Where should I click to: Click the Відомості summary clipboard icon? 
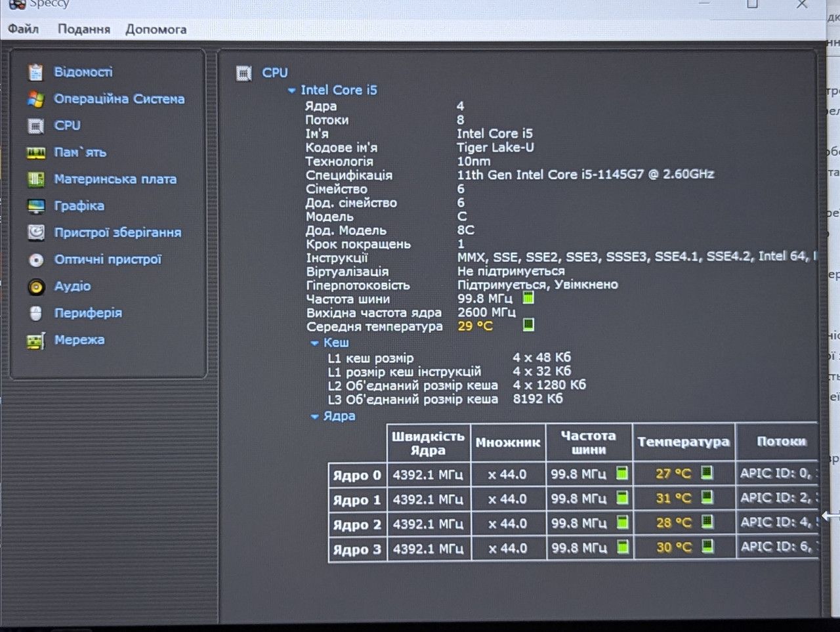tap(35, 72)
